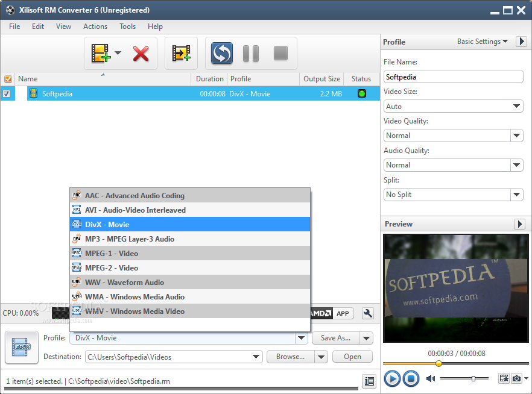Click the green status indicator

pos(362,93)
